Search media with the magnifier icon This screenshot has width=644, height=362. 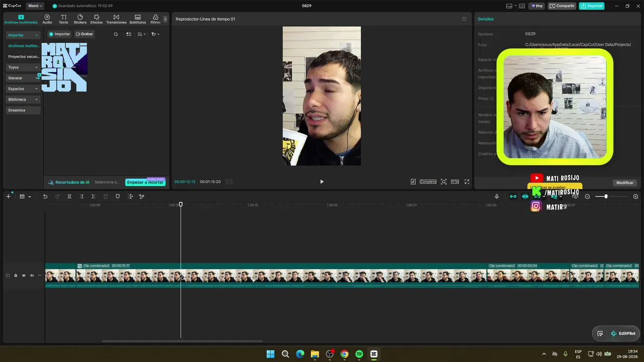click(x=116, y=34)
